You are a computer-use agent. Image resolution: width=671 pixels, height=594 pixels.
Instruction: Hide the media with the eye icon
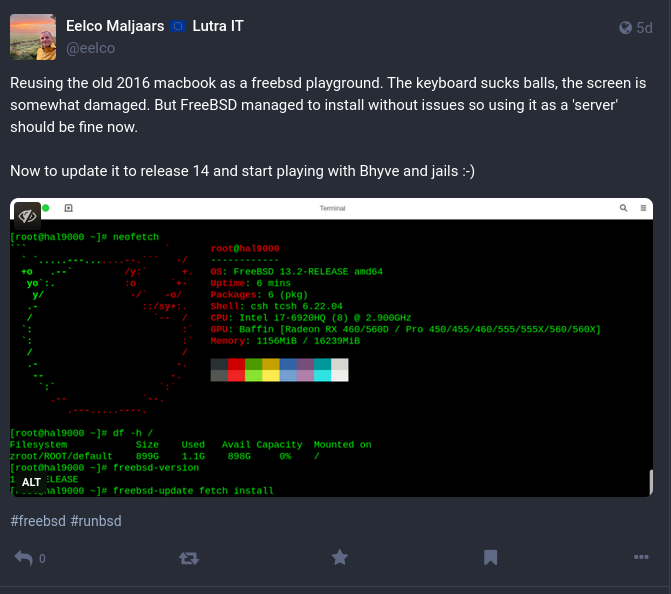click(27, 215)
